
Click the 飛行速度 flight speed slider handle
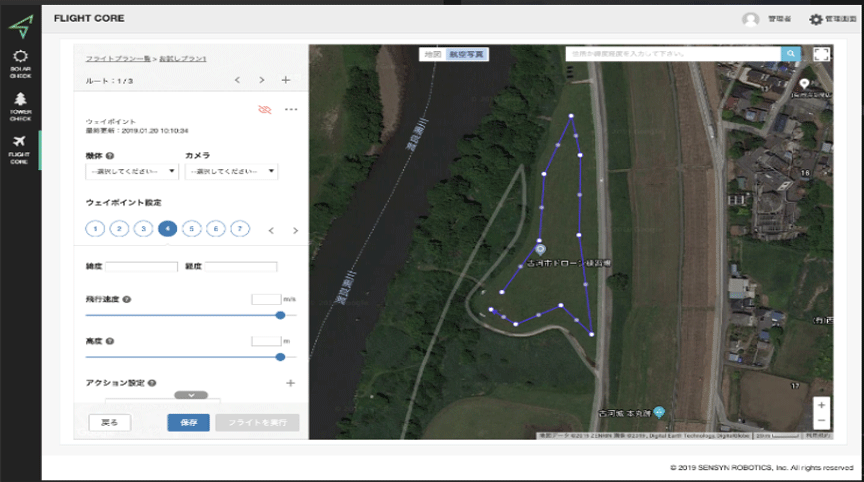[280, 315]
